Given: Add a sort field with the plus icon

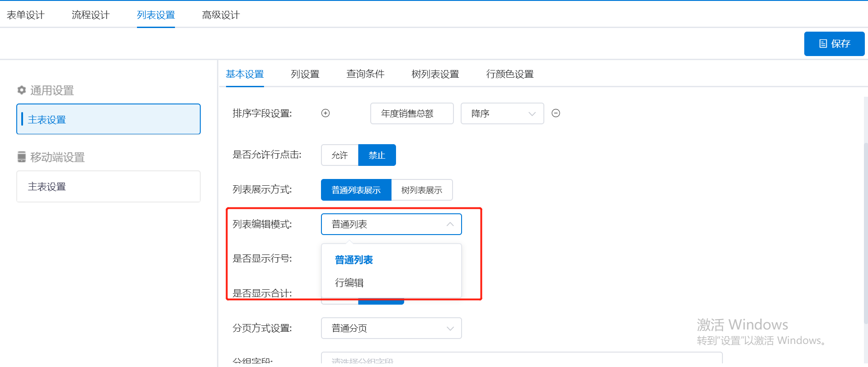Looking at the screenshot, I should 325,113.
